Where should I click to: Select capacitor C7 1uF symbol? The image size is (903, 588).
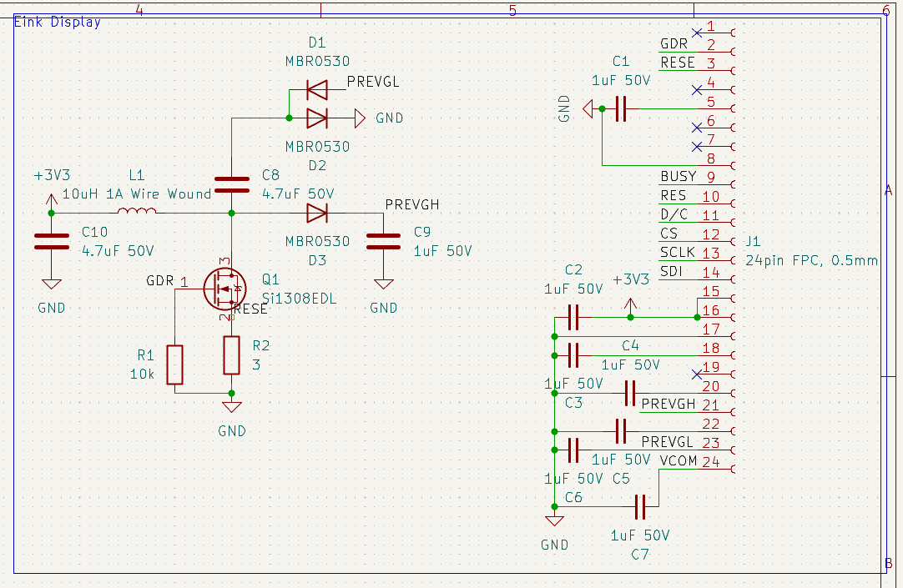640,506
